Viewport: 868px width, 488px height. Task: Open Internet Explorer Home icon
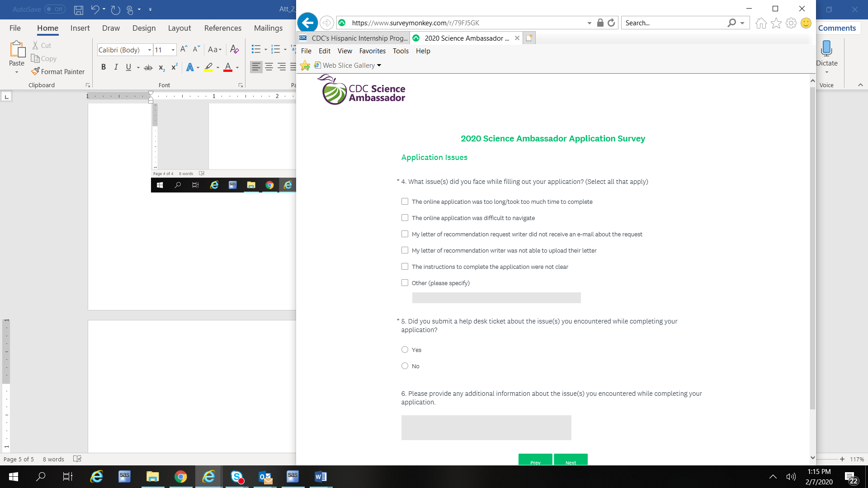tap(761, 23)
